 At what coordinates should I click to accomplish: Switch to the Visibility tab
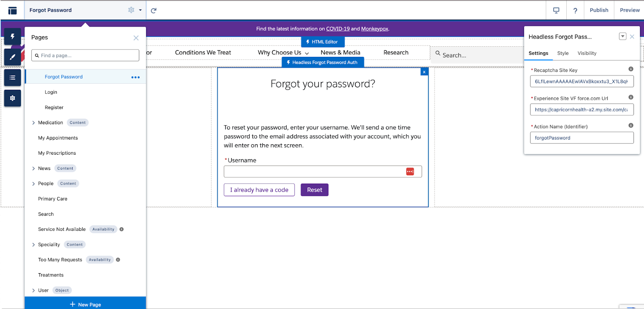587,53
